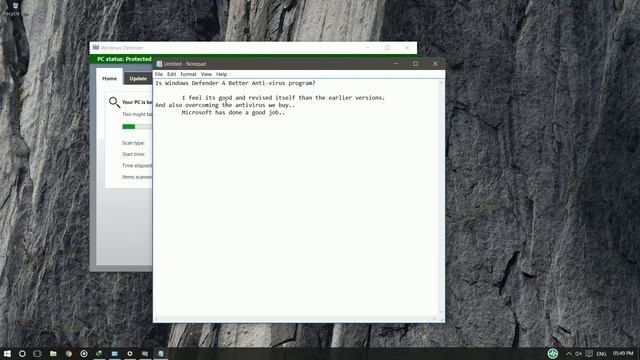The width and height of the screenshot is (640, 360).
Task: Click the circular disc icon after Chrome on taskbar
Action: point(84,353)
